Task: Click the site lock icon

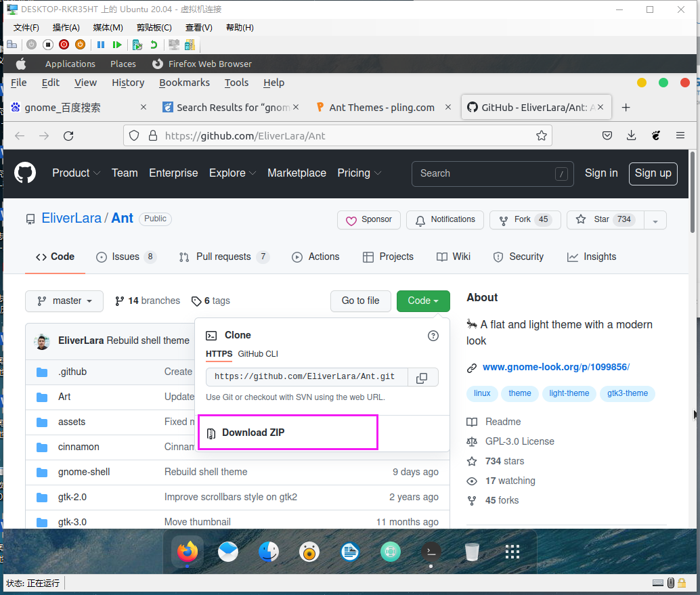Action: [x=153, y=135]
